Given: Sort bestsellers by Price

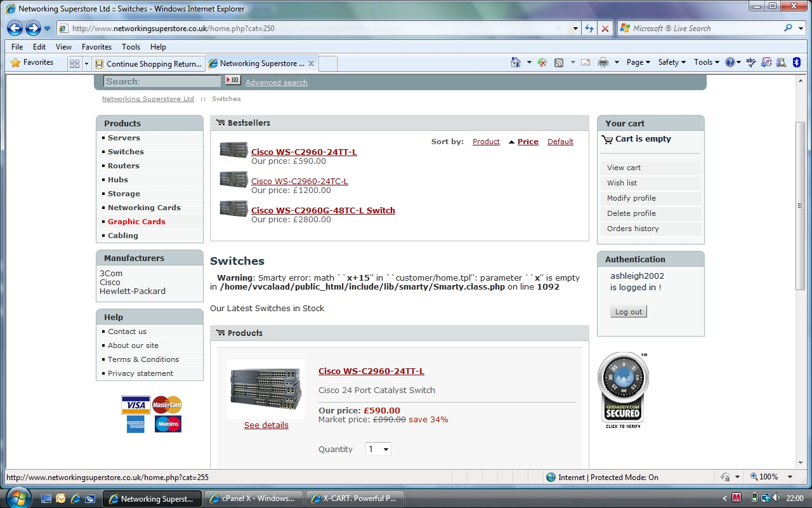Looking at the screenshot, I should tap(527, 142).
